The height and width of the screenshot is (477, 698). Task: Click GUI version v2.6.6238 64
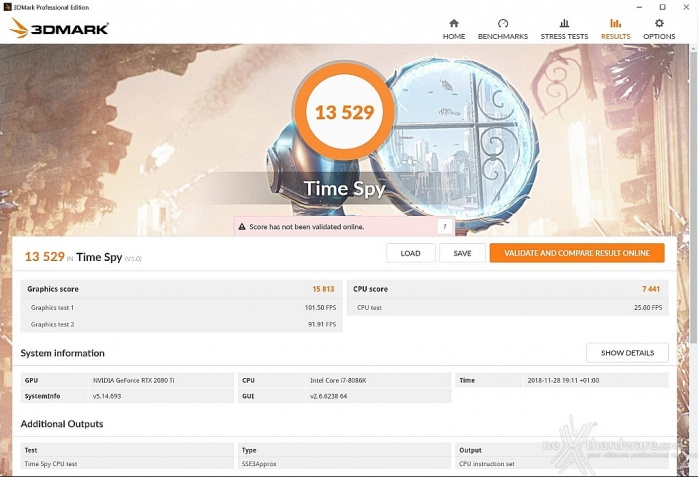pyautogui.click(x=329, y=396)
